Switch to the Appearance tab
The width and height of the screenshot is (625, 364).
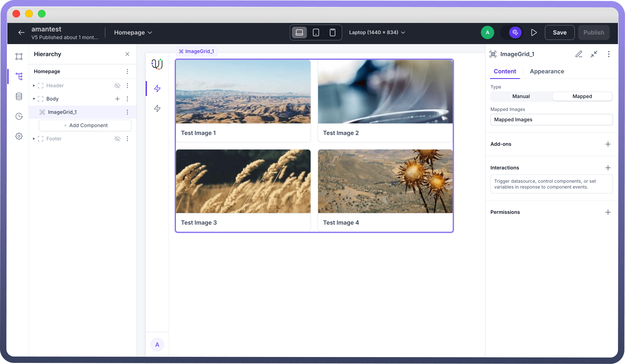(x=547, y=71)
